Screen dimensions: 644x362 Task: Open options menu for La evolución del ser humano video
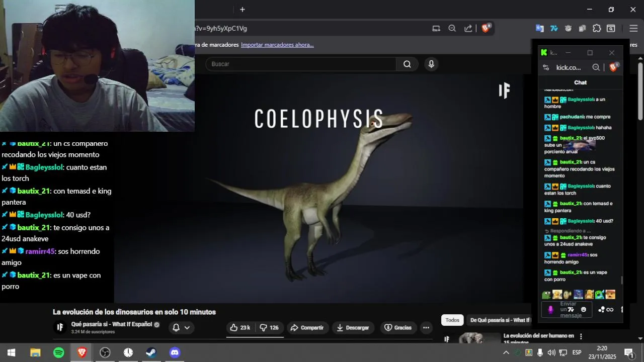click(x=581, y=336)
